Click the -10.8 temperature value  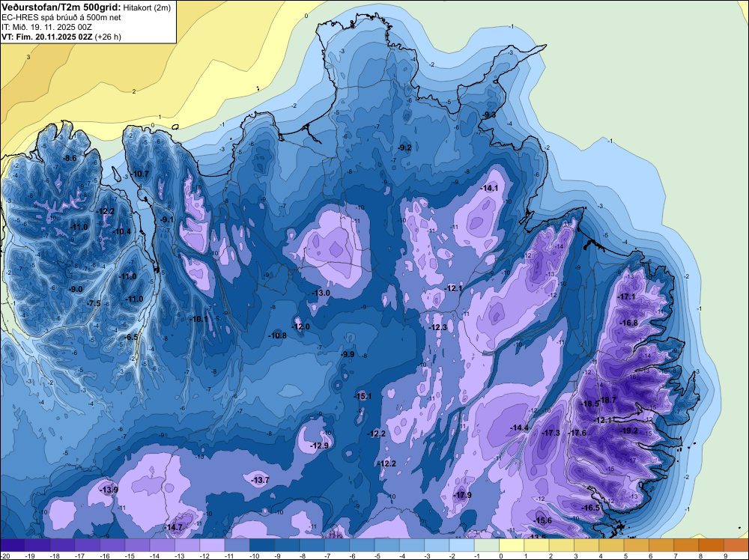[x=278, y=335]
